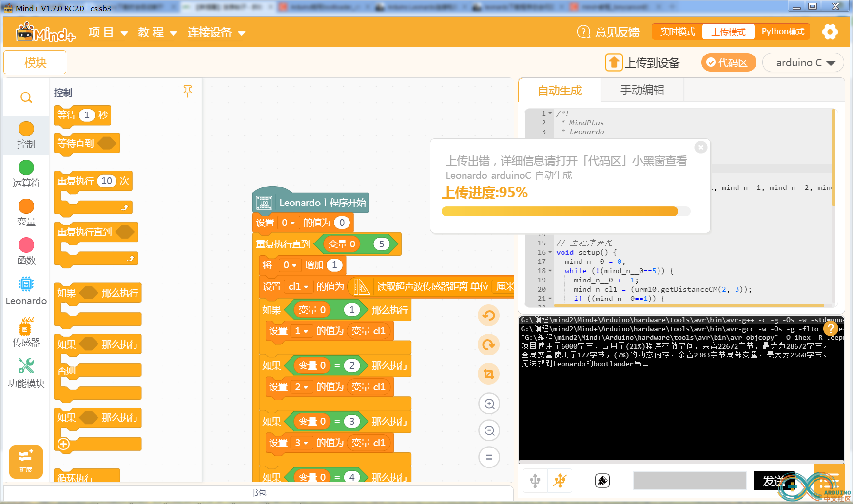Open the 项目 menu
This screenshot has height=504, width=853.
point(108,33)
